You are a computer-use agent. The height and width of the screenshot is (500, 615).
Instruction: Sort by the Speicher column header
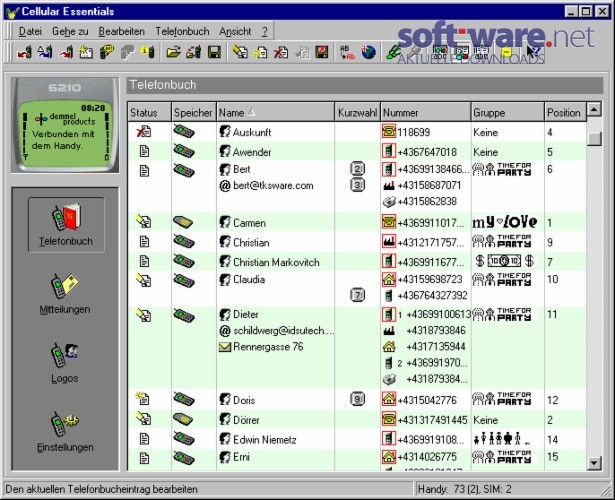click(193, 113)
